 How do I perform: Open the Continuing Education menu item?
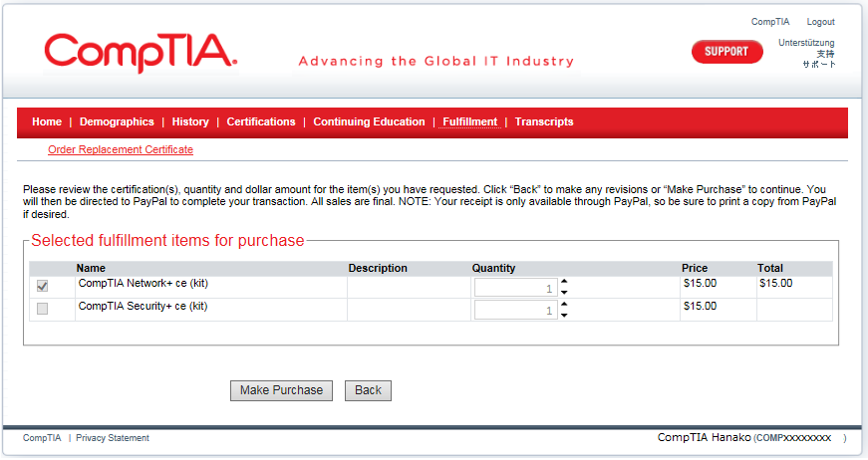[x=369, y=121]
